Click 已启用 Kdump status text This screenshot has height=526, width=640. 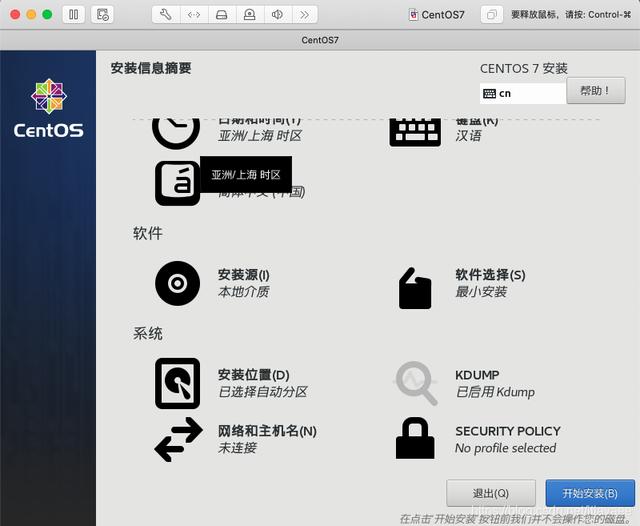click(495, 392)
